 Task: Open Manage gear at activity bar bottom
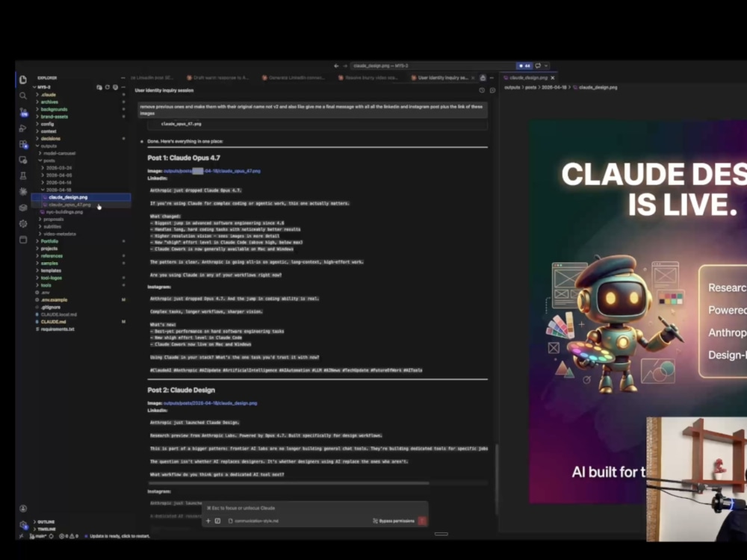[23, 525]
